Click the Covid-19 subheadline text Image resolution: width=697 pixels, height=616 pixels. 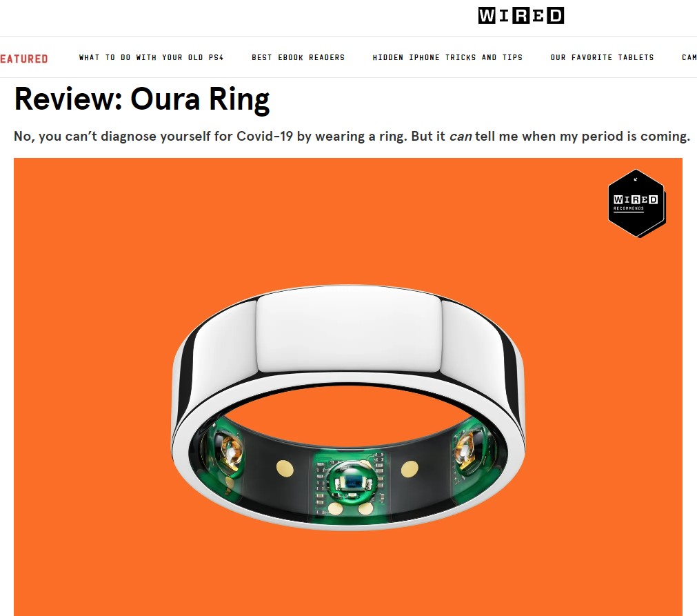point(352,136)
